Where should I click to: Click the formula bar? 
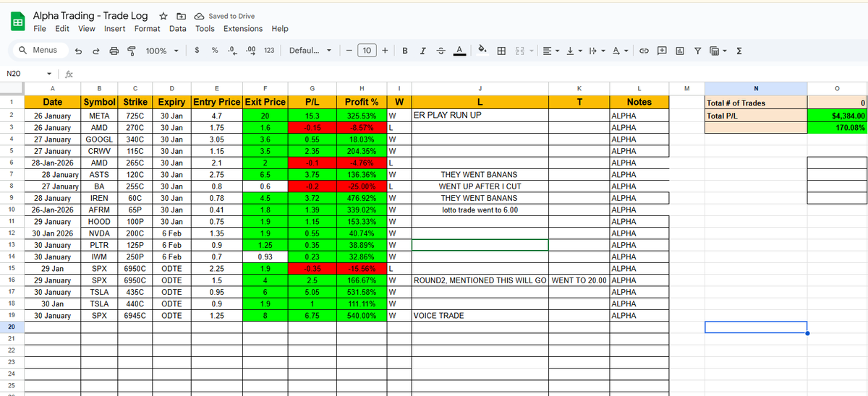pos(470,74)
